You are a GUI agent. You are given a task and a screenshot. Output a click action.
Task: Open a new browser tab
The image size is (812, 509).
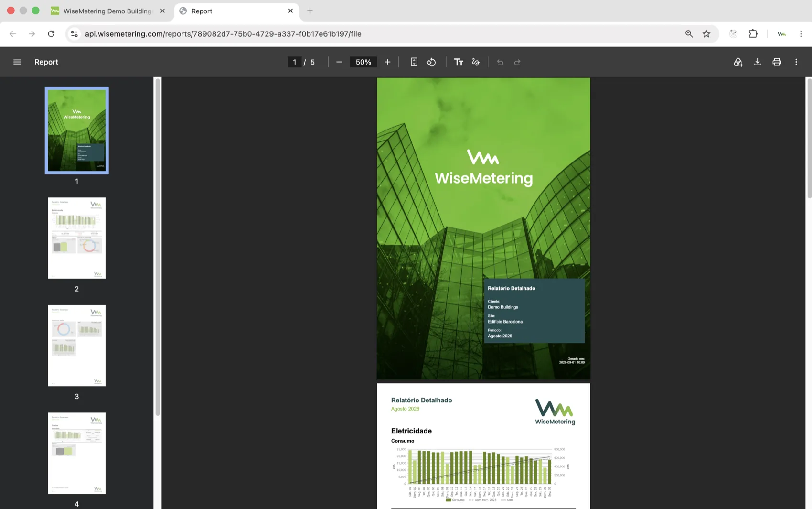[x=310, y=11]
